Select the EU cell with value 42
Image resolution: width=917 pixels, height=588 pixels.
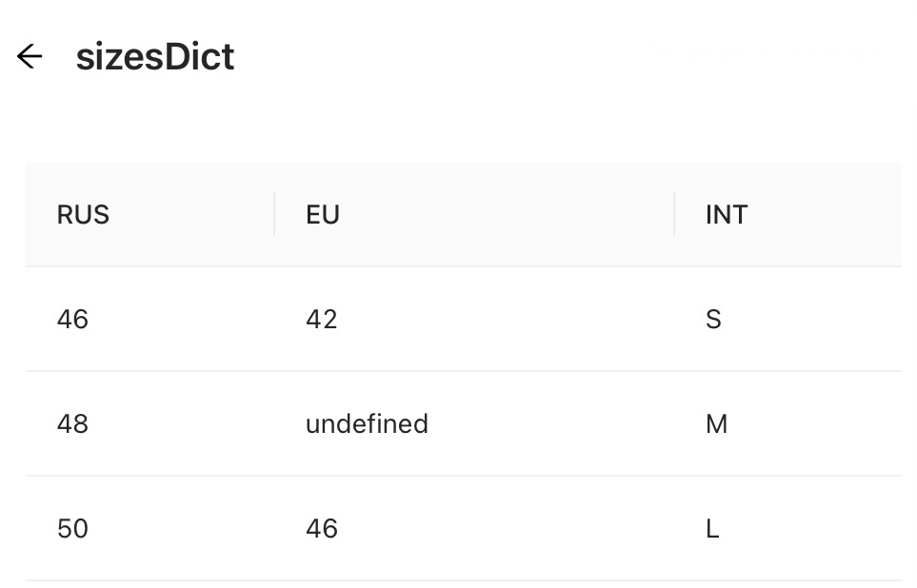[322, 320]
